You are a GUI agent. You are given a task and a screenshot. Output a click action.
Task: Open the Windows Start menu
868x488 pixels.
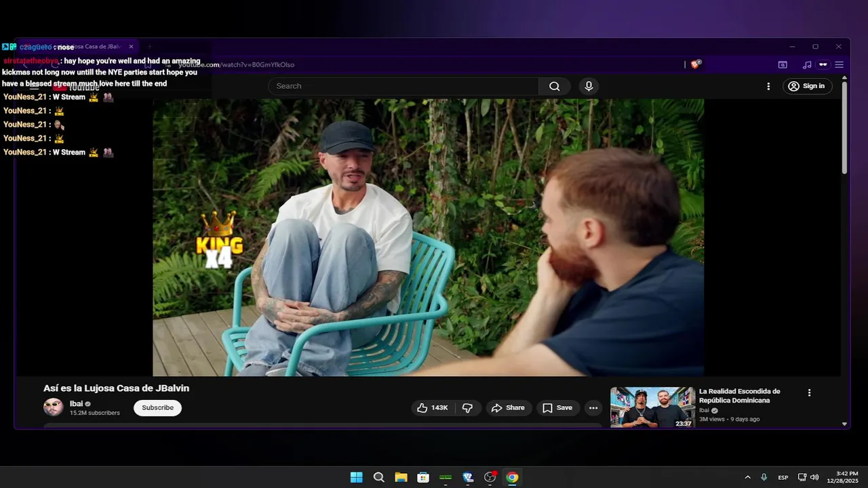tap(356, 477)
